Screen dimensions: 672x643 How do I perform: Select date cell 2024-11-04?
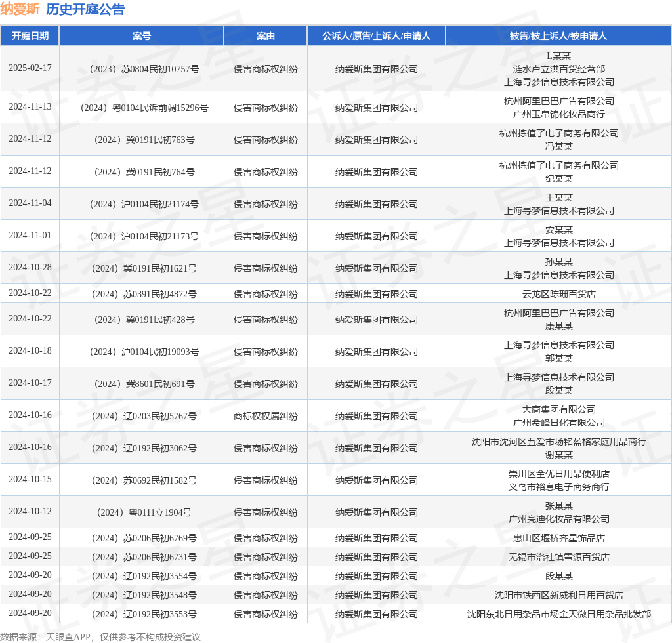[x=30, y=203]
